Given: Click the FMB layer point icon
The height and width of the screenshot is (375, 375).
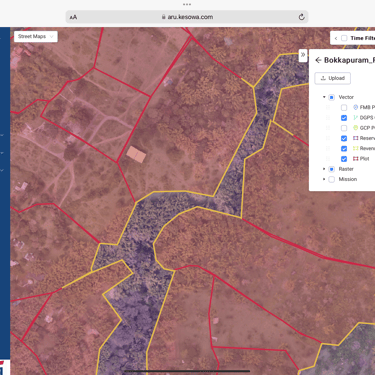Looking at the screenshot, I should (x=355, y=107).
